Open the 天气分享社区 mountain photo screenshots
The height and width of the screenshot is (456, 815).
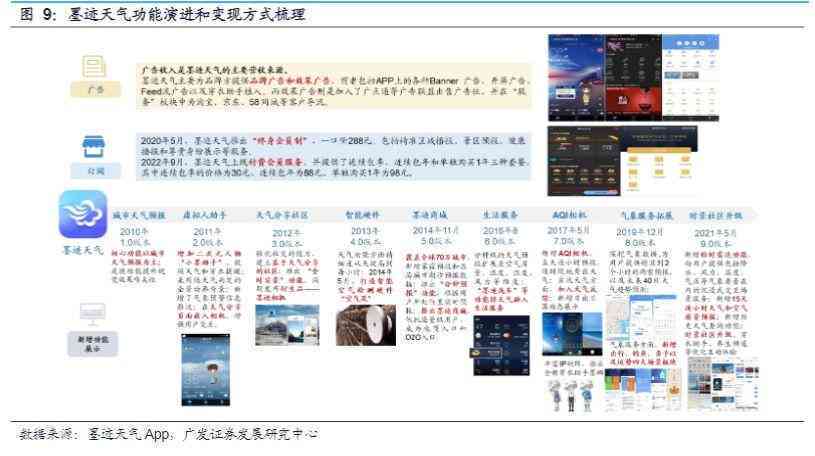click(287, 325)
